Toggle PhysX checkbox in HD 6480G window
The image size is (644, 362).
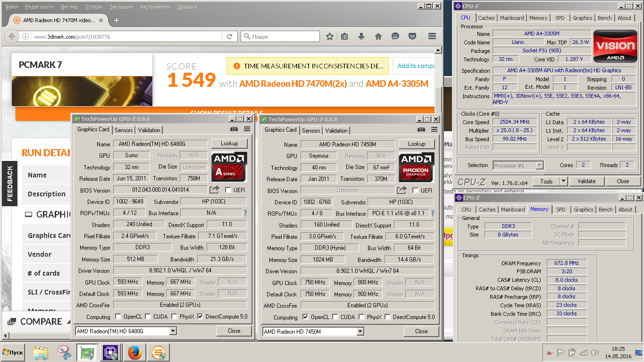[x=175, y=316]
